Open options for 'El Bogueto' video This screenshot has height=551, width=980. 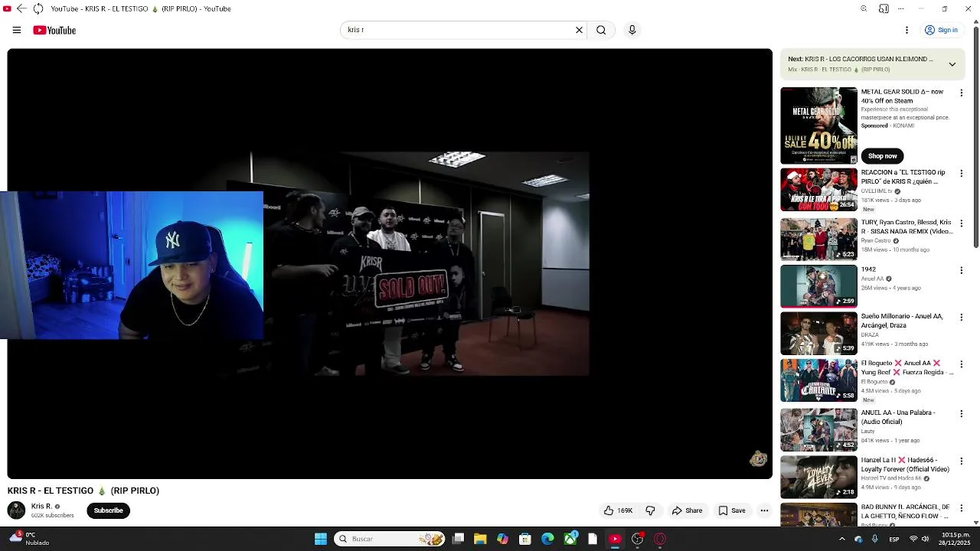[x=961, y=364]
